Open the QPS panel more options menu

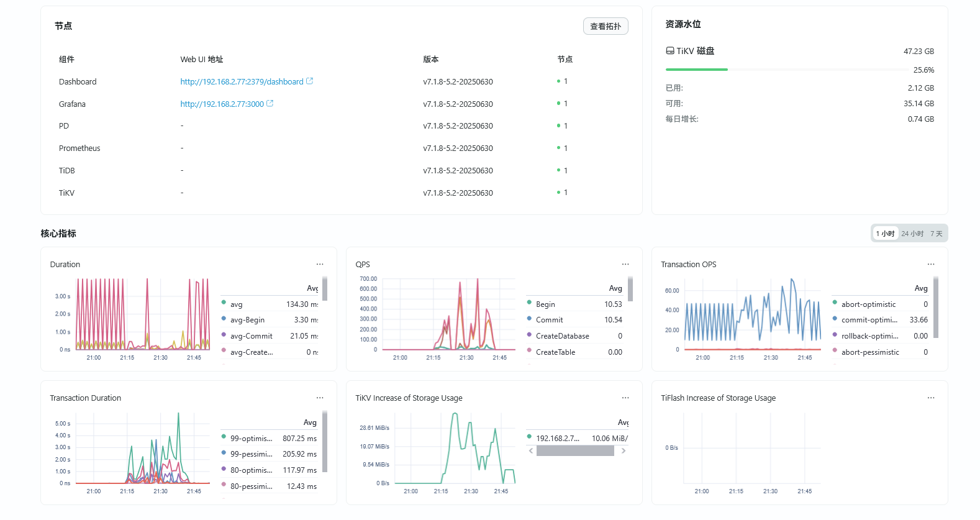(x=625, y=265)
